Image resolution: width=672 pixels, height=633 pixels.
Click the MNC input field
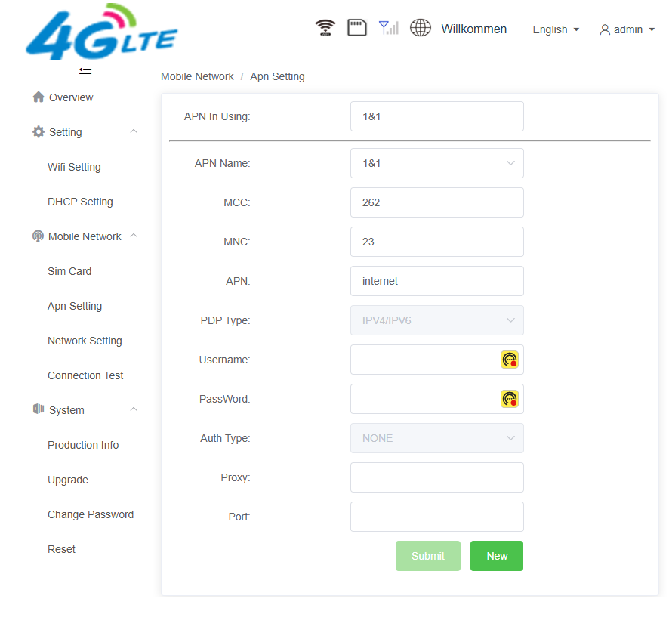click(x=436, y=242)
